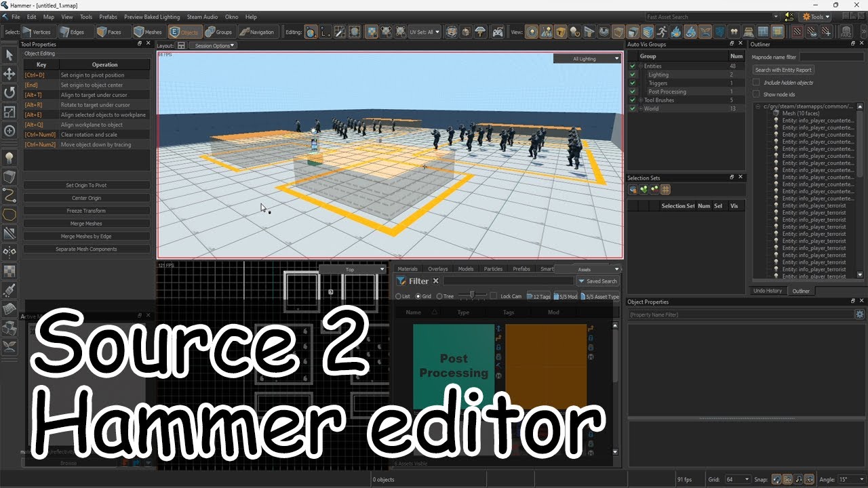868x488 pixels.
Task: Toggle Post Processing visibility checkbox
Action: (633, 91)
